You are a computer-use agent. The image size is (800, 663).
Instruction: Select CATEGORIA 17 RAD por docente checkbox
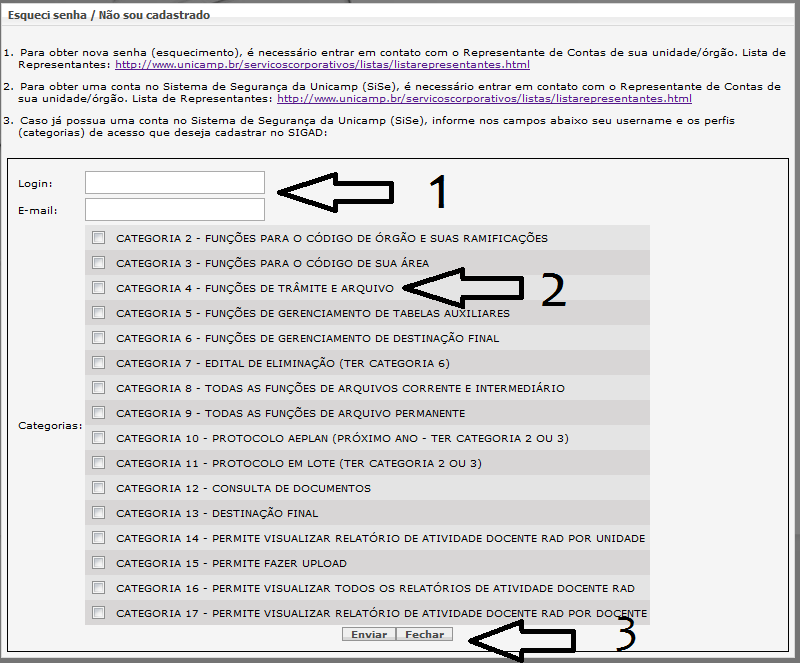point(98,613)
